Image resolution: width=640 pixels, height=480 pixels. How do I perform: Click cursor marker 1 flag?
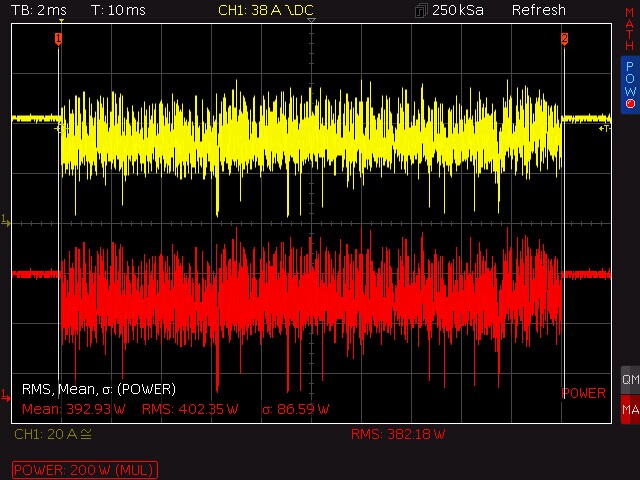point(58,39)
